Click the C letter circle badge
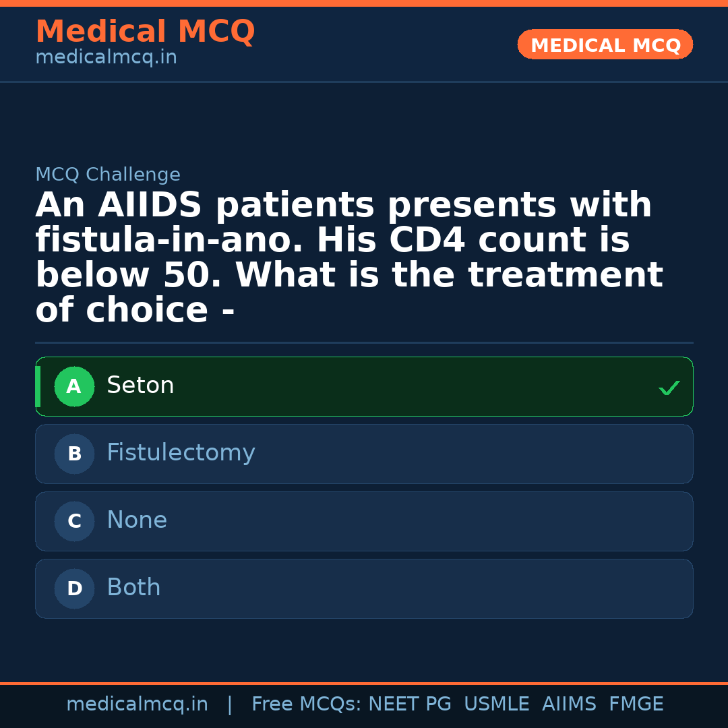Image resolution: width=728 pixels, height=728 pixels. (74, 521)
